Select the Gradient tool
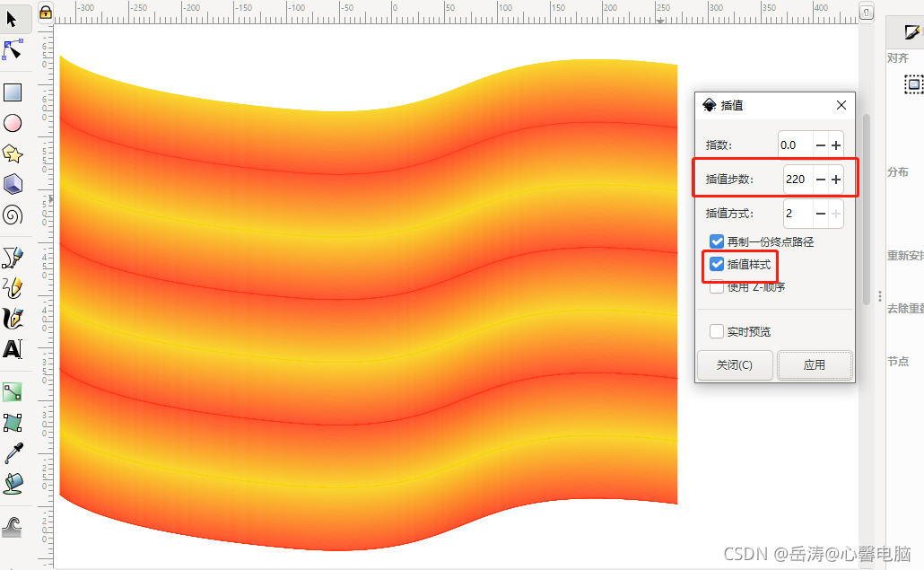The height and width of the screenshot is (570, 924). pyautogui.click(x=13, y=392)
